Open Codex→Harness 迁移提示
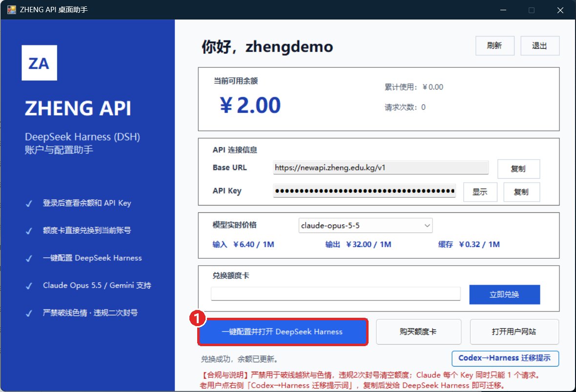576x392 pixels. [x=505, y=358]
